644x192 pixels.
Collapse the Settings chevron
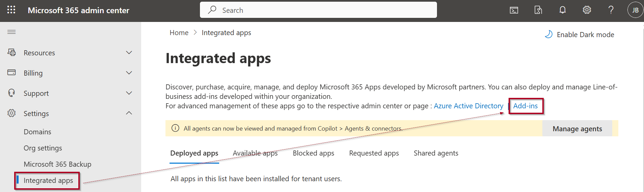pyautogui.click(x=129, y=113)
